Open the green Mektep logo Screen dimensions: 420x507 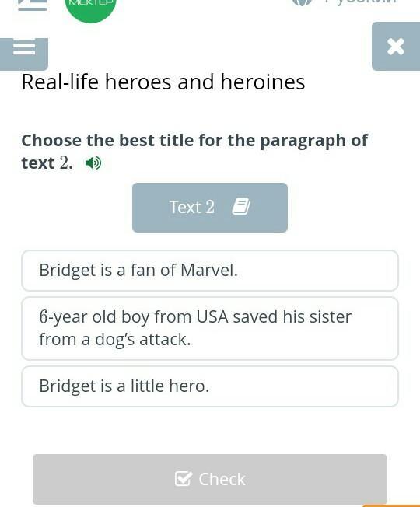[x=90, y=8]
